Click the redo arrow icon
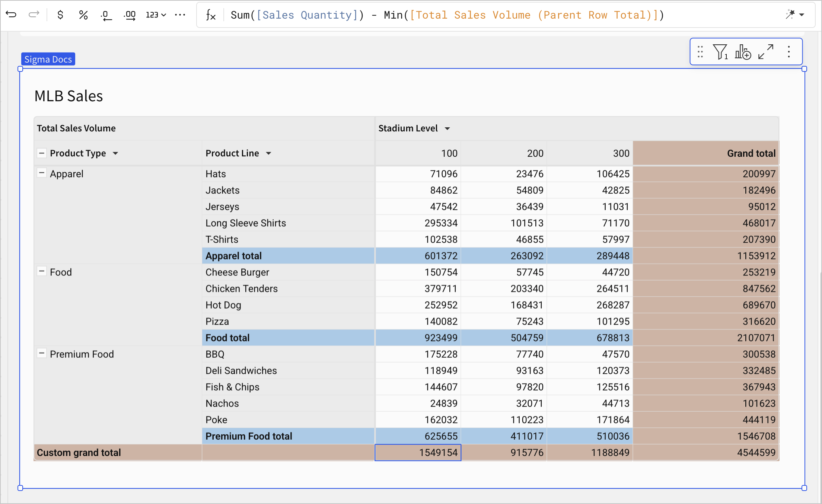This screenshot has width=822, height=504. tap(34, 15)
